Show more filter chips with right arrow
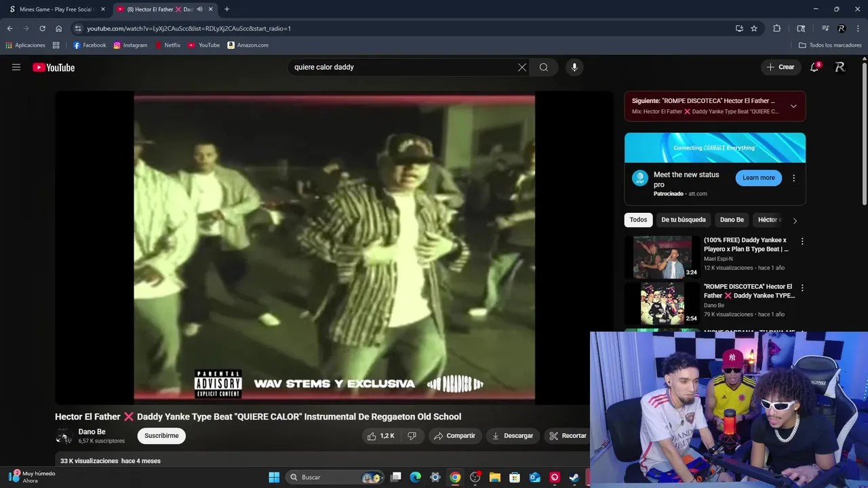The height and width of the screenshot is (488, 868). (x=795, y=220)
